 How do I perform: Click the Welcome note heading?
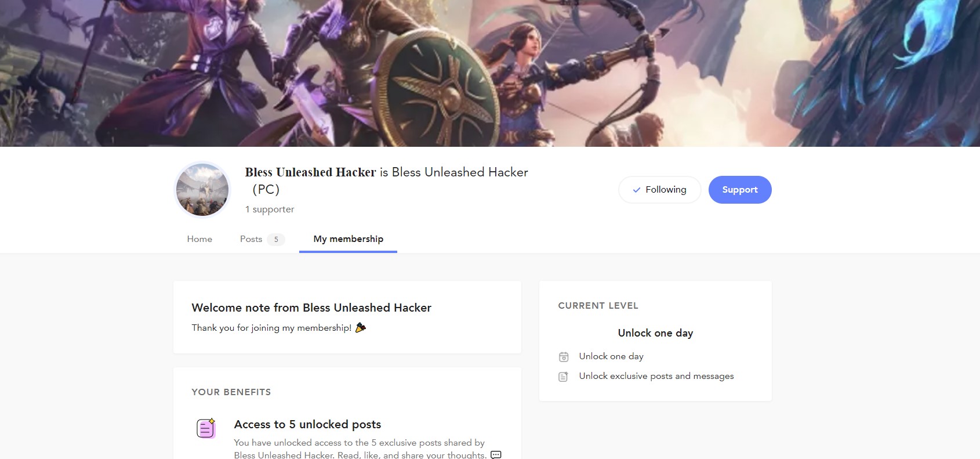point(311,308)
